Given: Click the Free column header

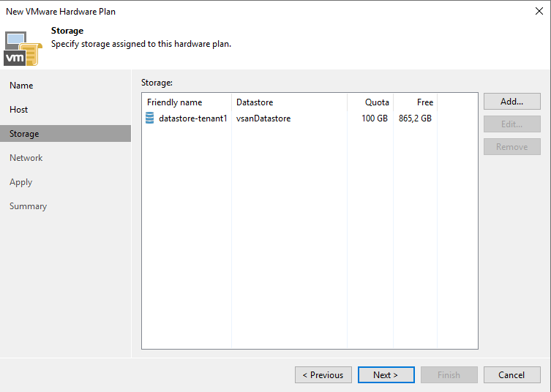Looking at the screenshot, I should [416, 102].
